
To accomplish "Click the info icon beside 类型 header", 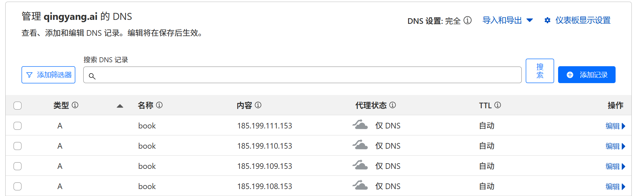I will point(75,105).
